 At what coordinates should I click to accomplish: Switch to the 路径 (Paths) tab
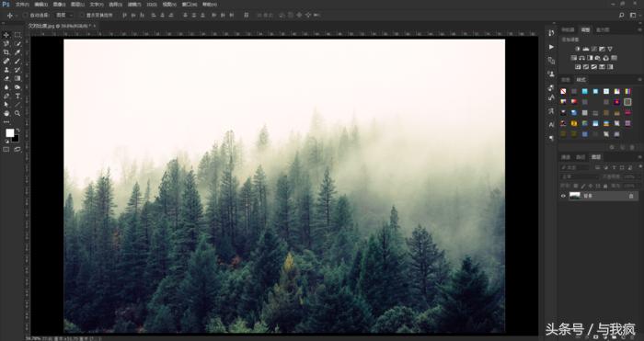pyautogui.click(x=581, y=157)
